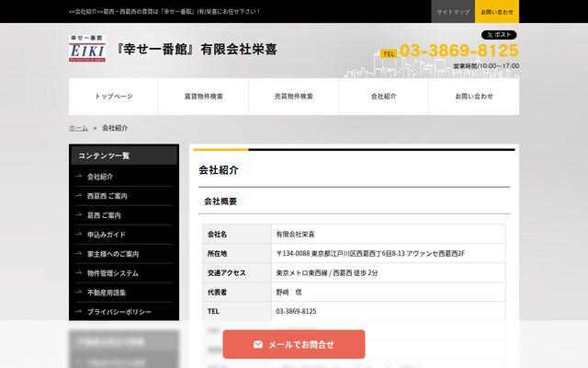This screenshot has height=368, width=588.
Task: Select 会社紹介 in the main navigation
Action: (x=384, y=97)
